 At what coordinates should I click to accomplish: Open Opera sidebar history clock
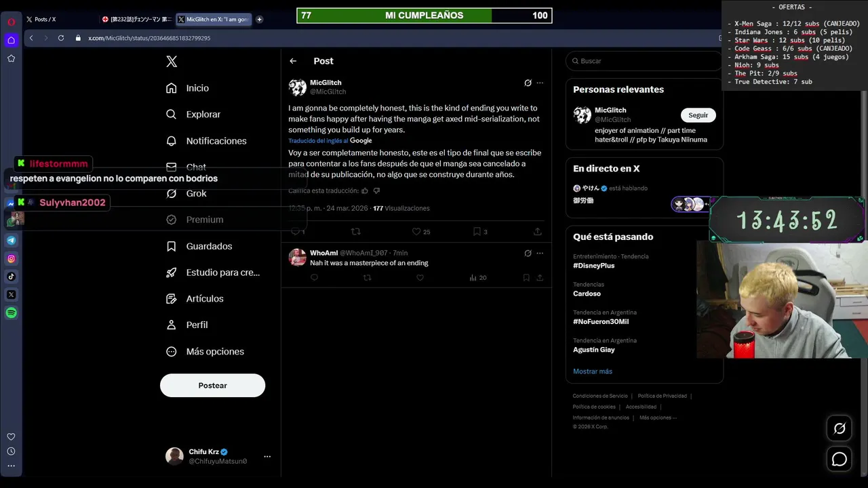click(x=11, y=451)
